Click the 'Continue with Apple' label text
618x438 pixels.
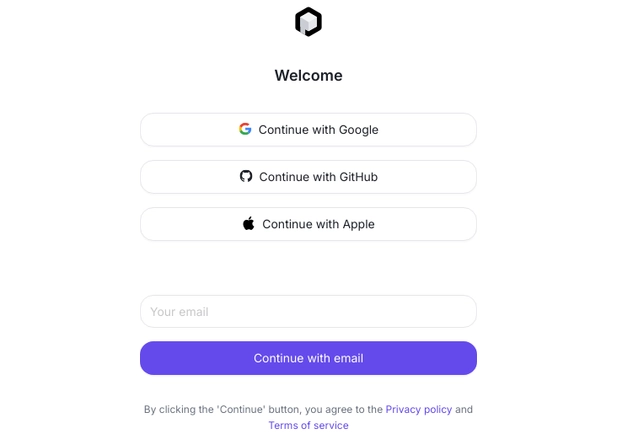[318, 224]
